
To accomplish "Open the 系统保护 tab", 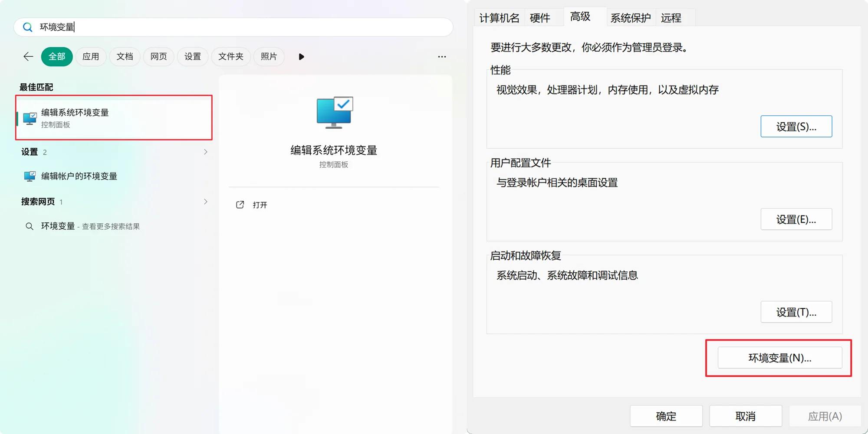I will point(631,18).
